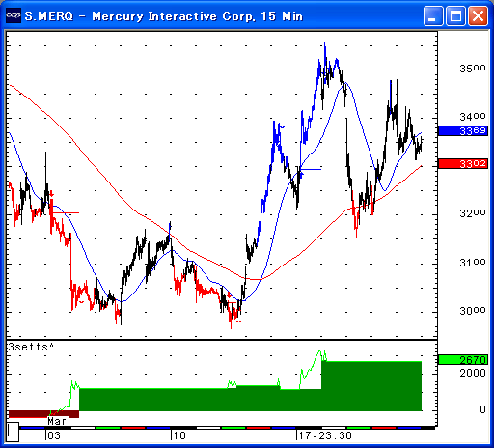Click the 3500 price scale label

point(473,69)
